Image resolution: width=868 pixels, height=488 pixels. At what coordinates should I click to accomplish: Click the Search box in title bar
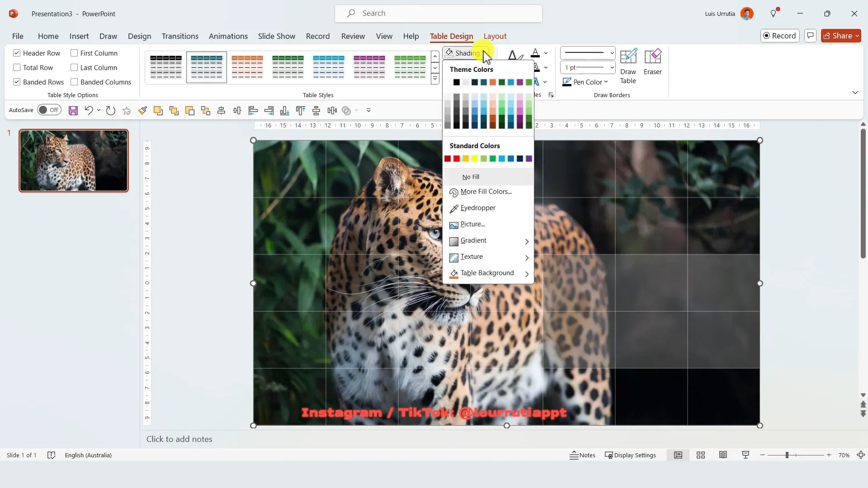coord(439,14)
